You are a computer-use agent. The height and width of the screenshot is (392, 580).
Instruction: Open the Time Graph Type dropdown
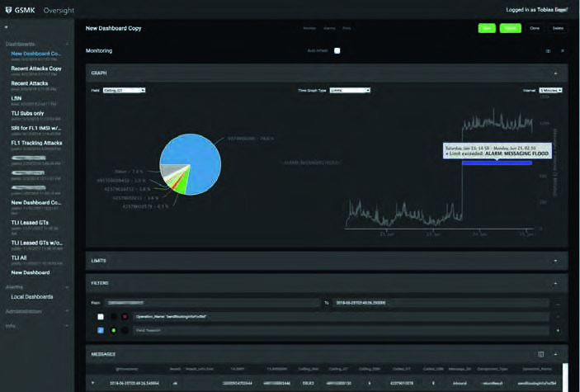coord(350,90)
